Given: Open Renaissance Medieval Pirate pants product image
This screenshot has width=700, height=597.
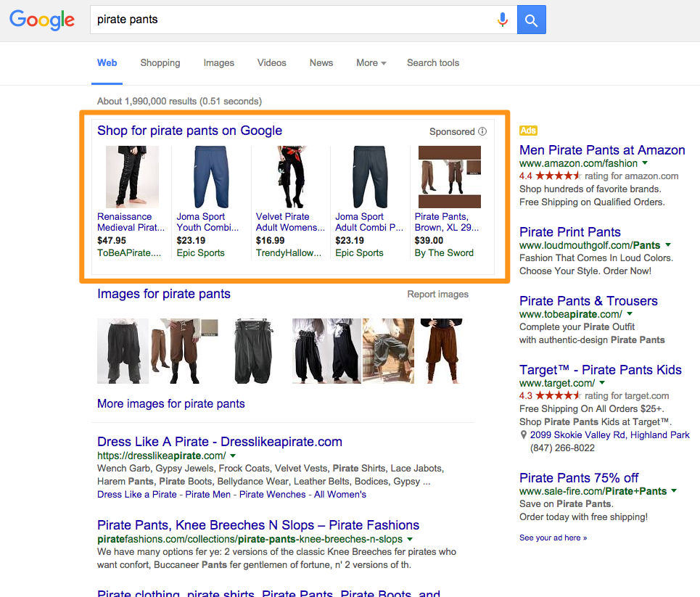Looking at the screenshot, I should 132,177.
